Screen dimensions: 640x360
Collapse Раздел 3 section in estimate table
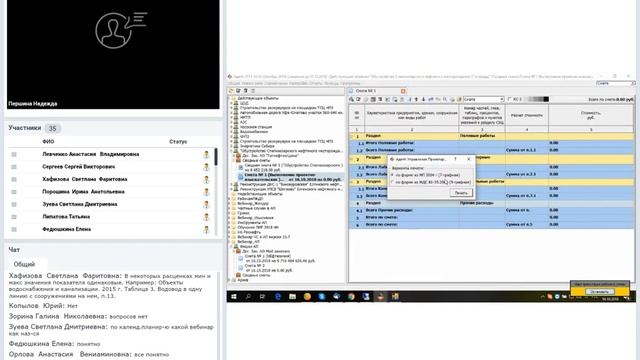351,181
